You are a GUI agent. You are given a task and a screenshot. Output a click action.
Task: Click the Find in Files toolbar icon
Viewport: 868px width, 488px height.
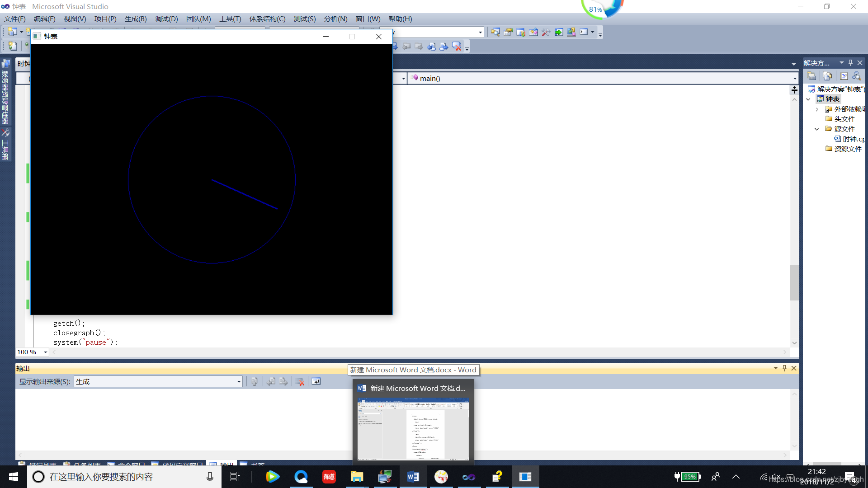[495, 32]
